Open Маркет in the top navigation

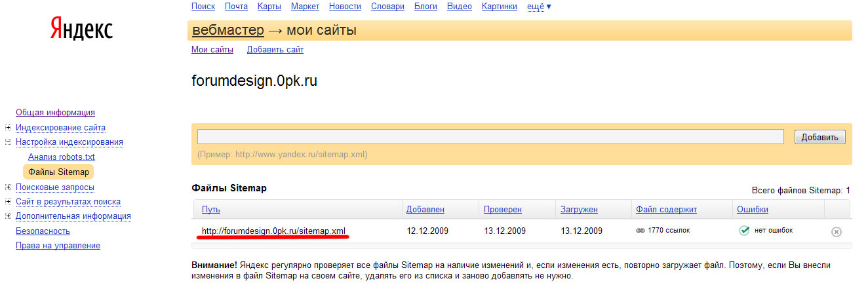click(305, 7)
